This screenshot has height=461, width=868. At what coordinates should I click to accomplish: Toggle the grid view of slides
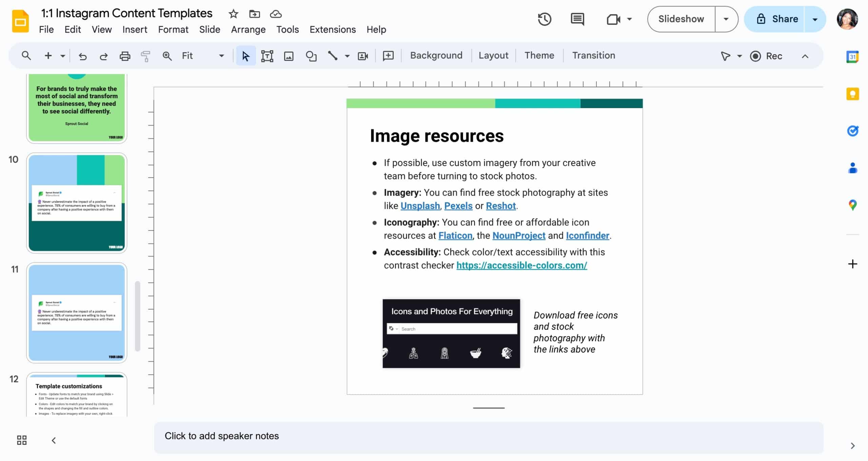(21, 440)
